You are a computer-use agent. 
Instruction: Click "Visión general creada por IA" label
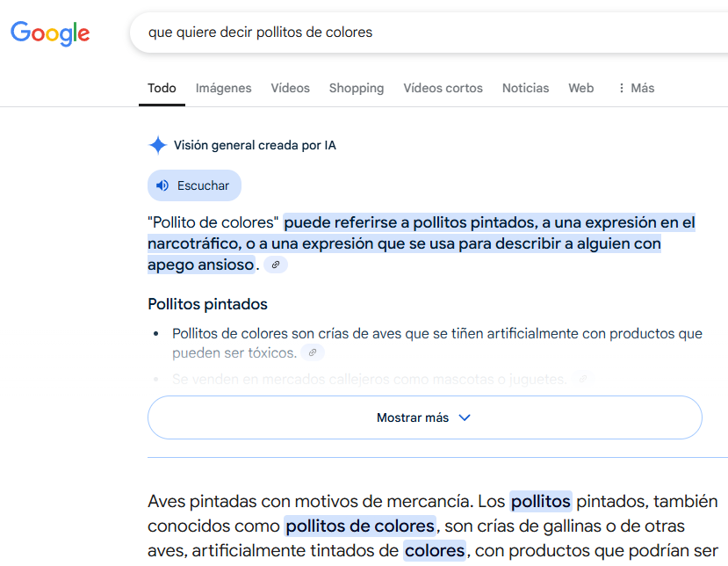(255, 145)
